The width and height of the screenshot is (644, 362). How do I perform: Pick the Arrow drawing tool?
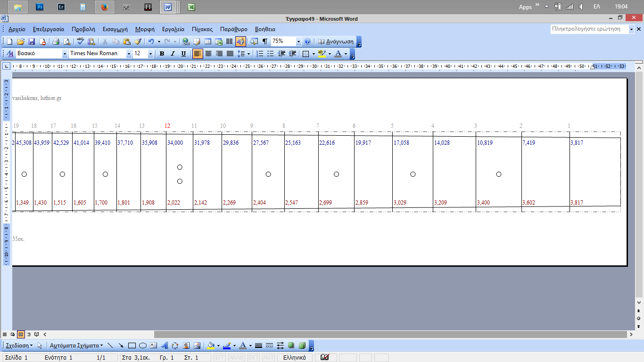(x=121, y=346)
